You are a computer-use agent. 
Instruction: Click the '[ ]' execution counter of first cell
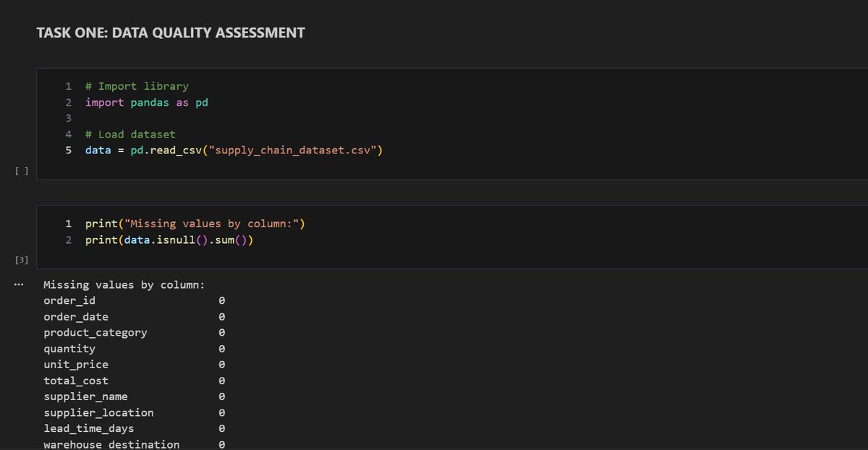click(x=21, y=171)
